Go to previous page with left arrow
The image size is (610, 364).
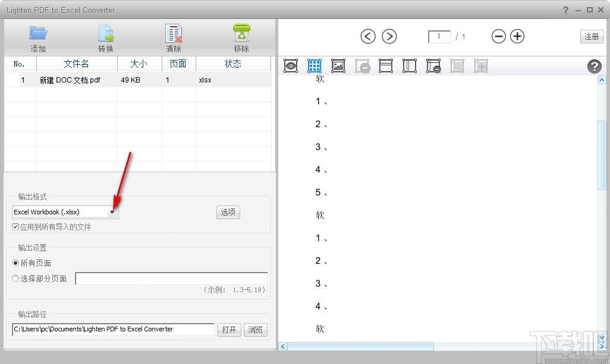[x=367, y=36]
